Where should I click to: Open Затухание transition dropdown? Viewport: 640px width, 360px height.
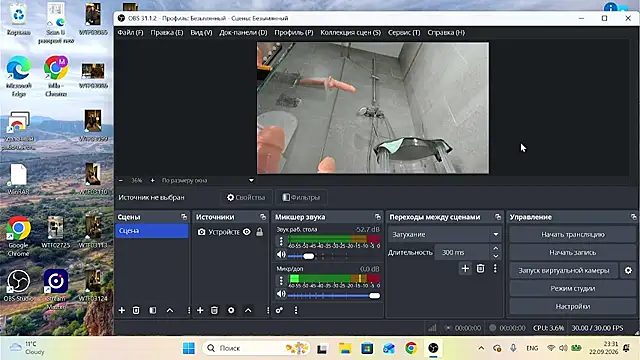click(444, 234)
